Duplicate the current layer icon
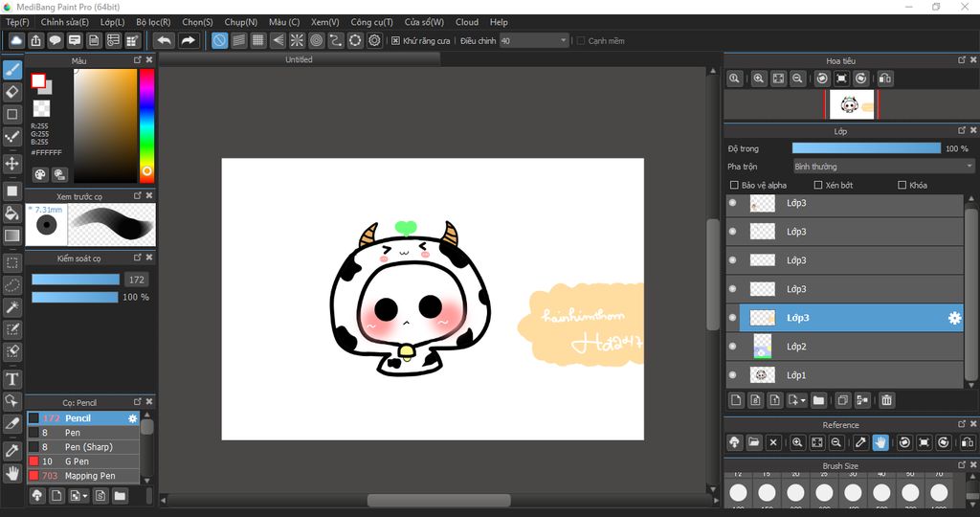 (842, 400)
